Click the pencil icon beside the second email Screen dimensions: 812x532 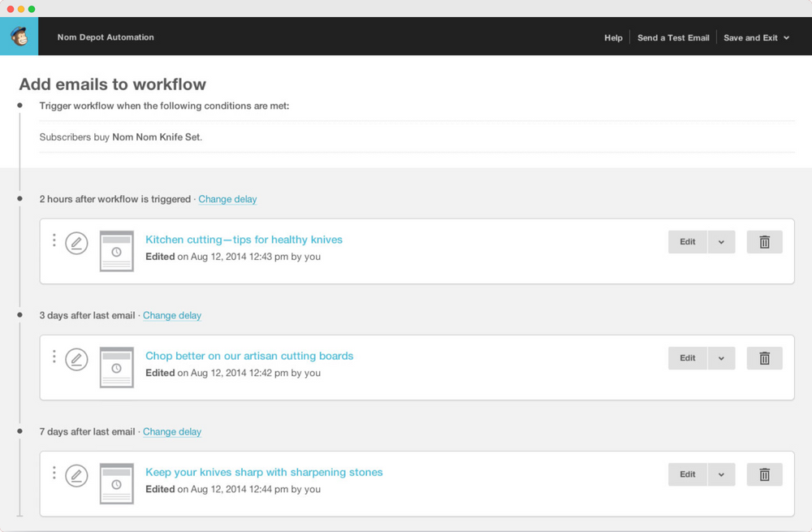click(x=76, y=359)
